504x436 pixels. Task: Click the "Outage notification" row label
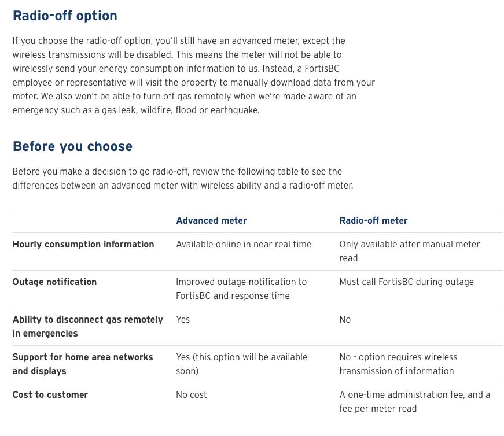54,282
